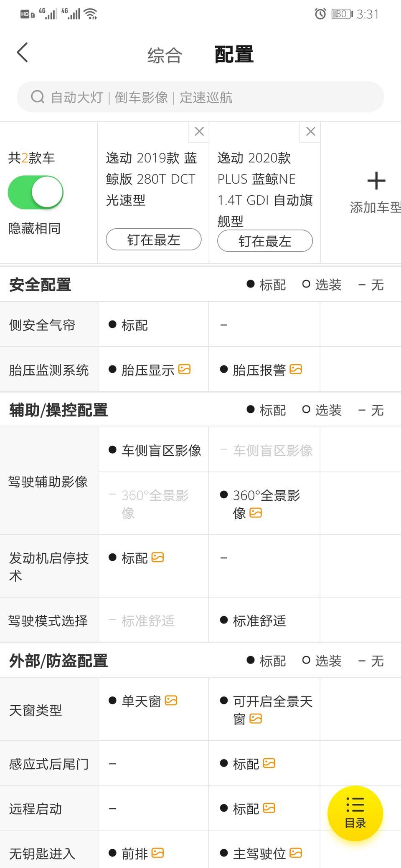
Task: Open picture icon next to 可开启全景天窗
Action: (x=256, y=719)
